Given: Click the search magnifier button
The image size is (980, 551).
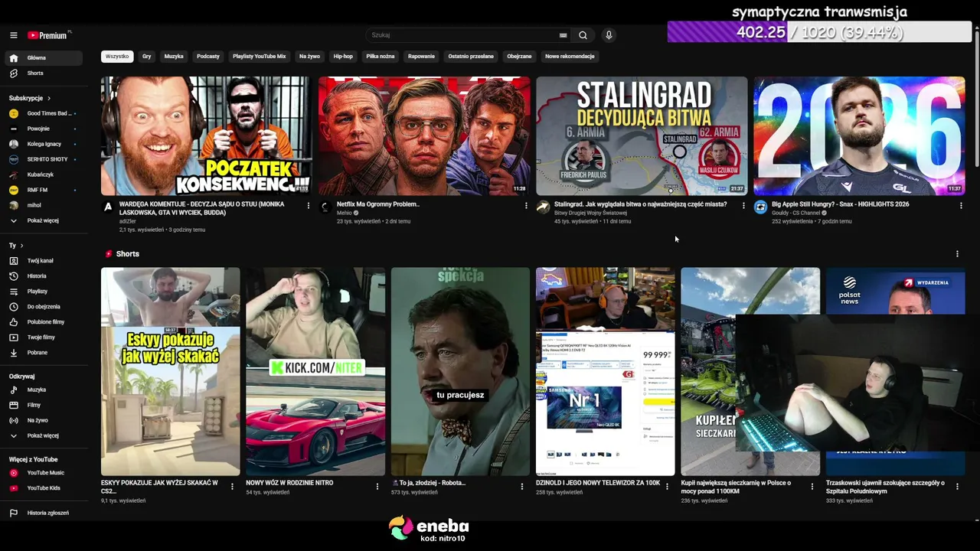Looking at the screenshot, I should tap(583, 35).
